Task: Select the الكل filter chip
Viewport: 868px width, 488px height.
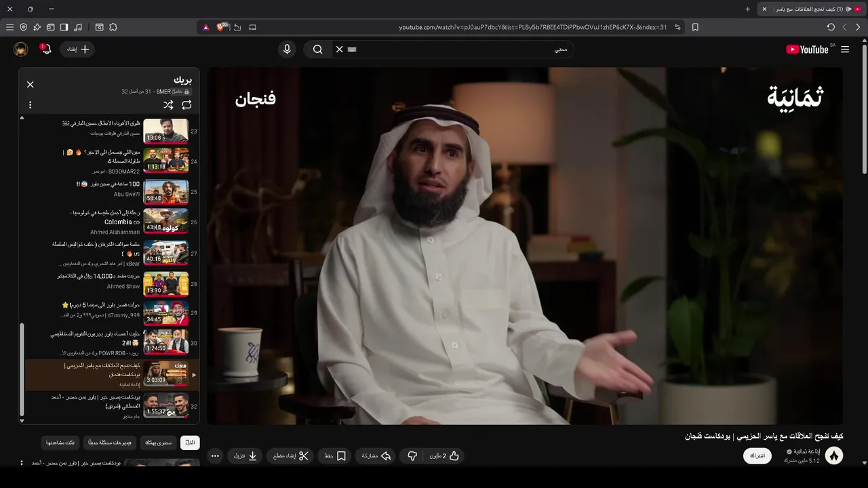Action: pyautogui.click(x=191, y=443)
